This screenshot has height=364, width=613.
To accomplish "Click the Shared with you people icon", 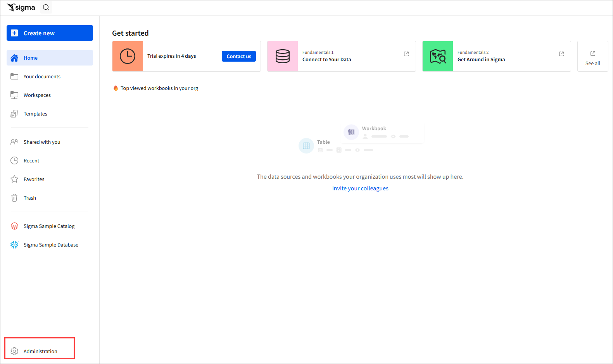I will 14,142.
